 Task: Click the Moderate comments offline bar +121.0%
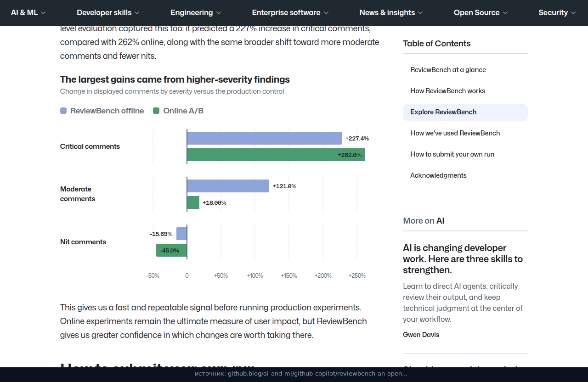point(228,186)
